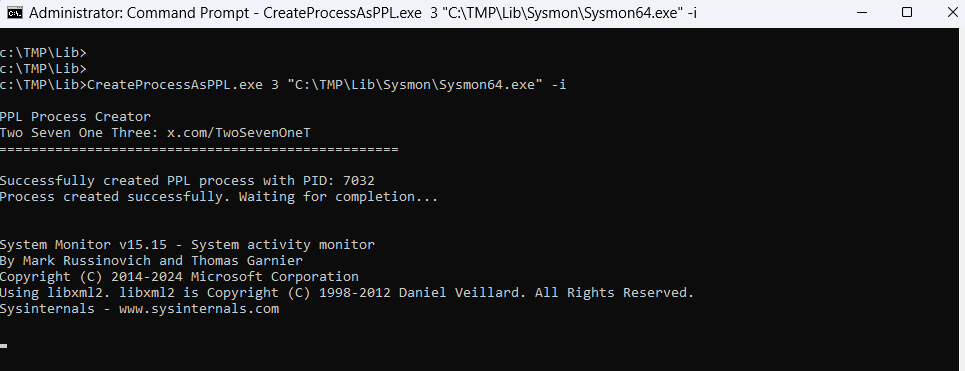965x371 pixels.
Task: Click "Waiting for completion..." text
Action: pyautogui.click(x=338, y=197)
